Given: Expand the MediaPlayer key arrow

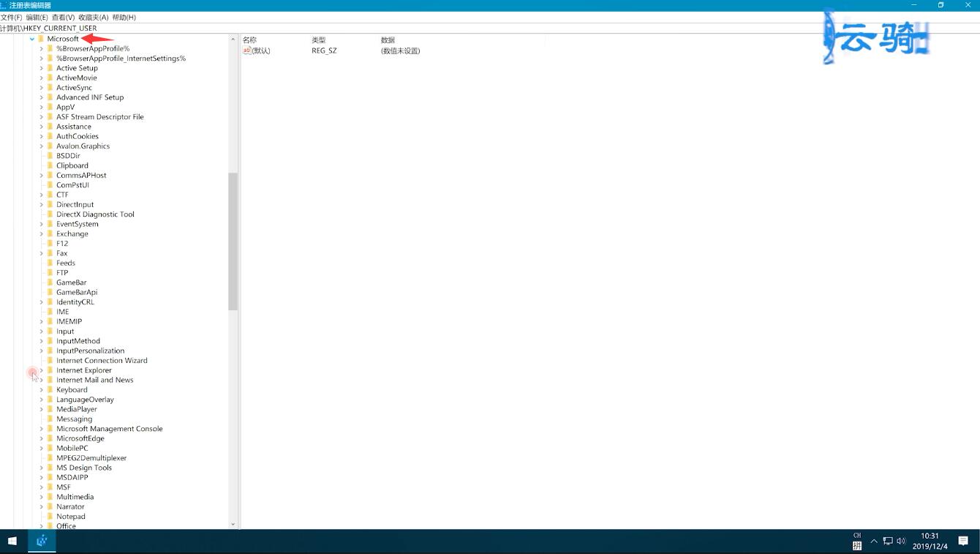Looking at the screenshot, I should point(41,409).
